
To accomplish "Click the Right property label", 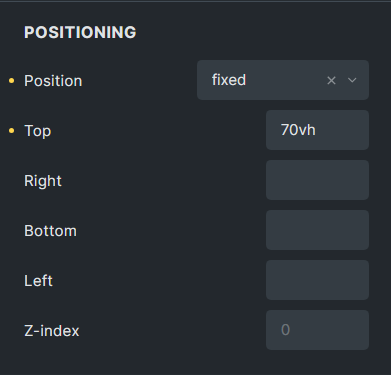I will click(x=43, y=181).
